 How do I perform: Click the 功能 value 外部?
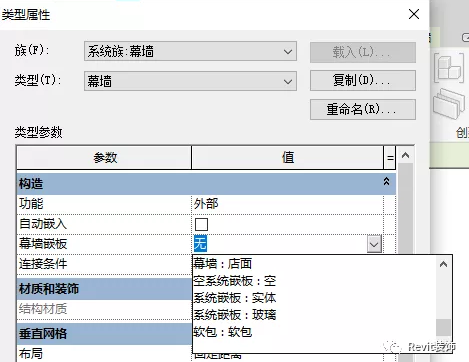tap(206, 204)
